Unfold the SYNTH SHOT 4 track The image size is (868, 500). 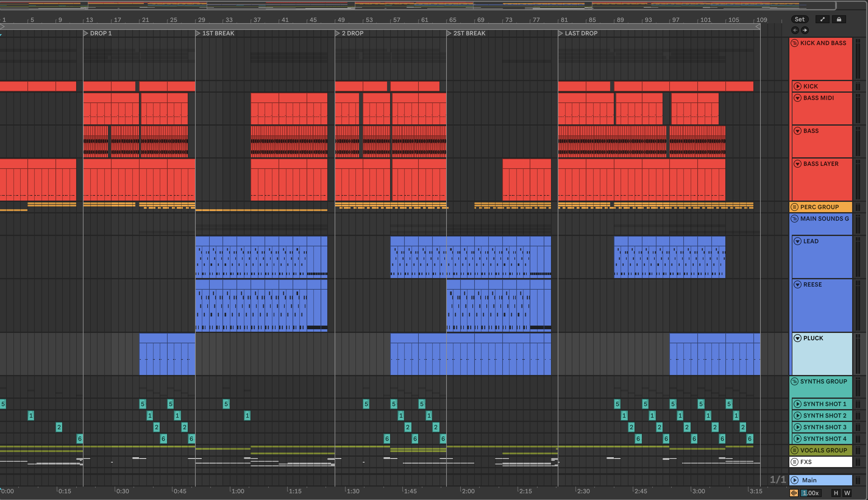[798, 439]
